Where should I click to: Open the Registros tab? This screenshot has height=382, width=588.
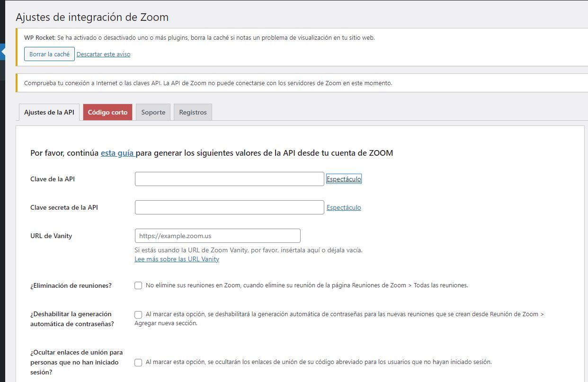[193, 112]
